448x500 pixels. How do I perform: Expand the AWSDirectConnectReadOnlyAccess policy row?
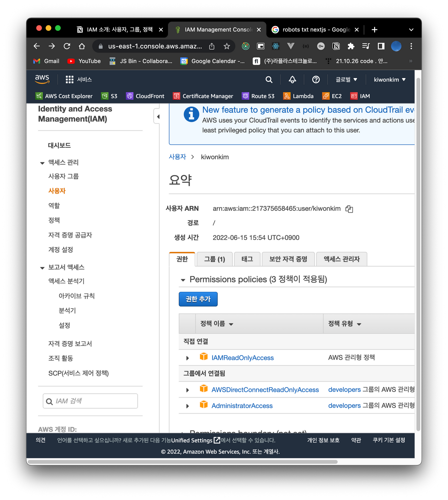[x=188, y=390]
